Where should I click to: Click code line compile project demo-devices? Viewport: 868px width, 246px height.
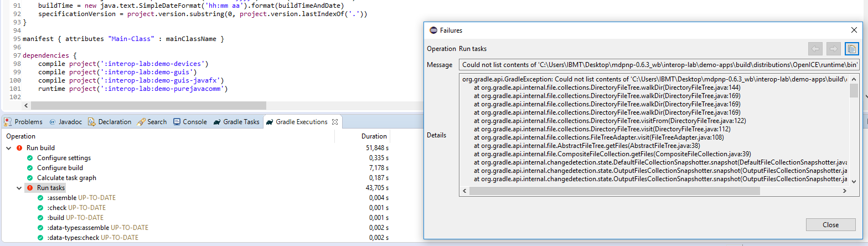[123, 64]
